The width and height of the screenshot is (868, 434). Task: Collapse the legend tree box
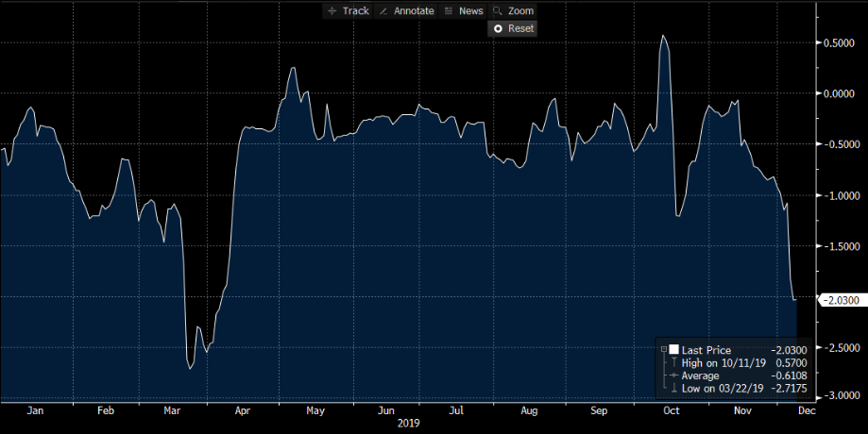pyautogui.click(x=664, y=349)
